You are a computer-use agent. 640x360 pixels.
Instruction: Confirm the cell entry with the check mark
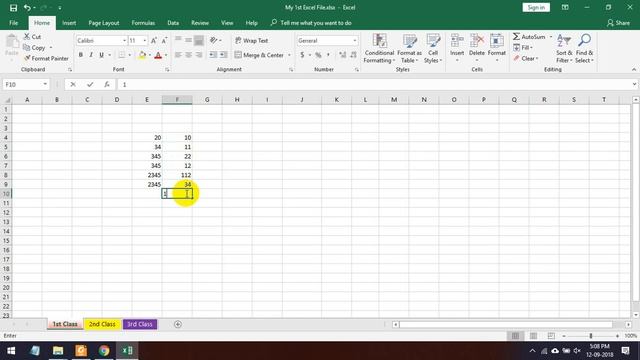pos(90,84)
